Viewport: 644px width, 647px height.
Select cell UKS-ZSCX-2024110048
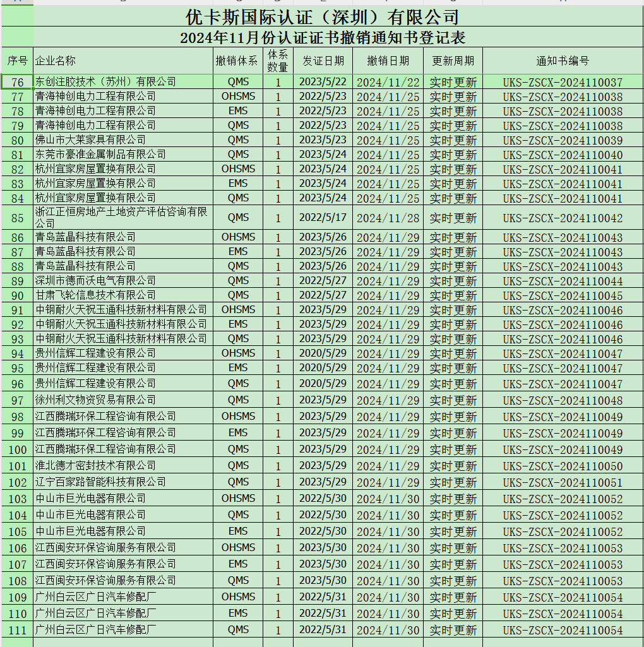[563, 400]
